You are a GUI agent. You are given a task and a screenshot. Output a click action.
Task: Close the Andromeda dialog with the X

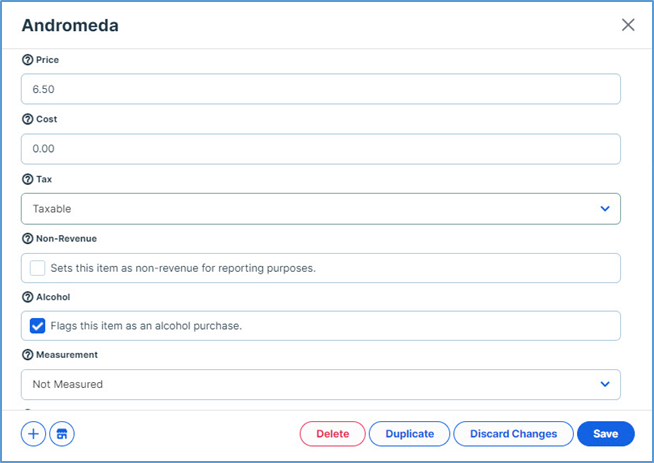pyautogui.click(x=628, y=25)
